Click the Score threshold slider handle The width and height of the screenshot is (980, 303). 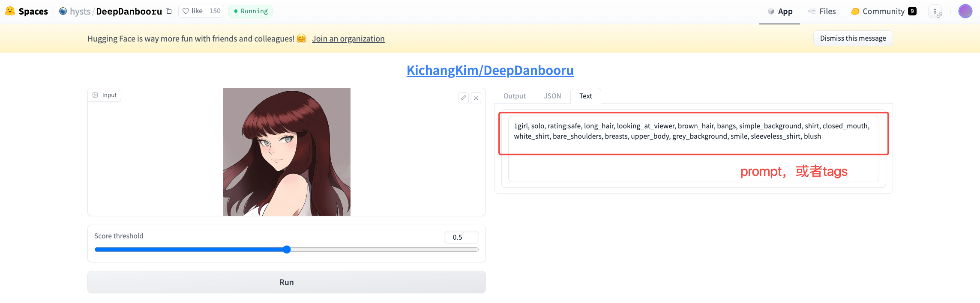tap(287, 250)
